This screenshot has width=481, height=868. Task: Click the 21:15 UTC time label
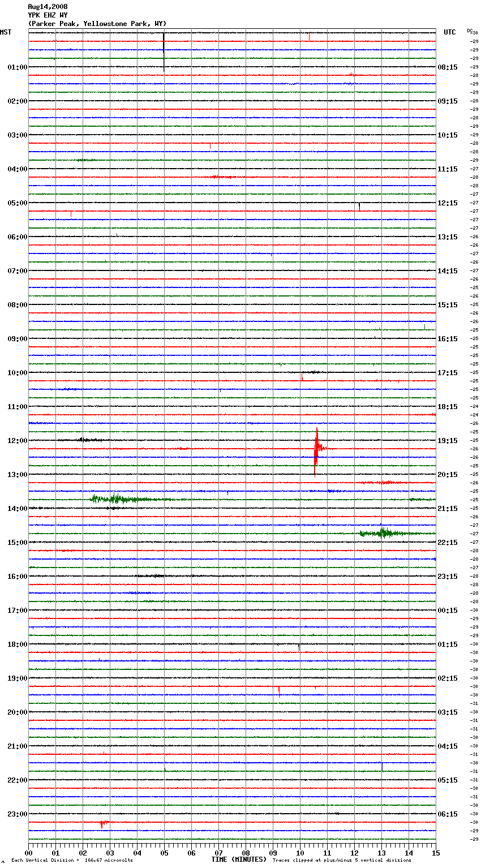tap(448, 509)
